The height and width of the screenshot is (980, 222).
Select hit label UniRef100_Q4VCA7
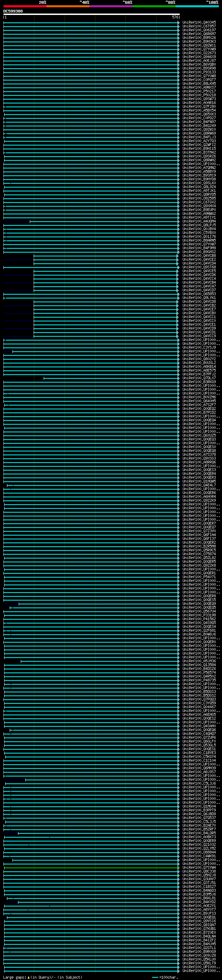[x=199, y=286]
